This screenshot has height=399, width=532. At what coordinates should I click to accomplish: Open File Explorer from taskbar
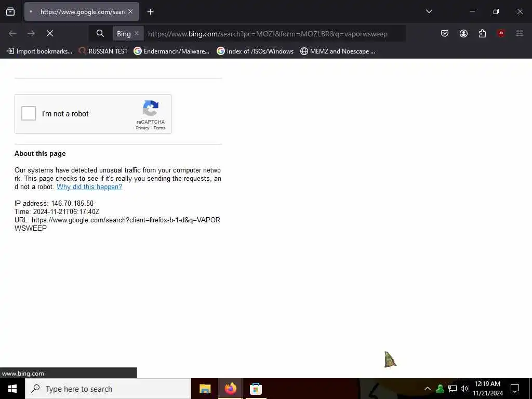click(x=205, y=389)
